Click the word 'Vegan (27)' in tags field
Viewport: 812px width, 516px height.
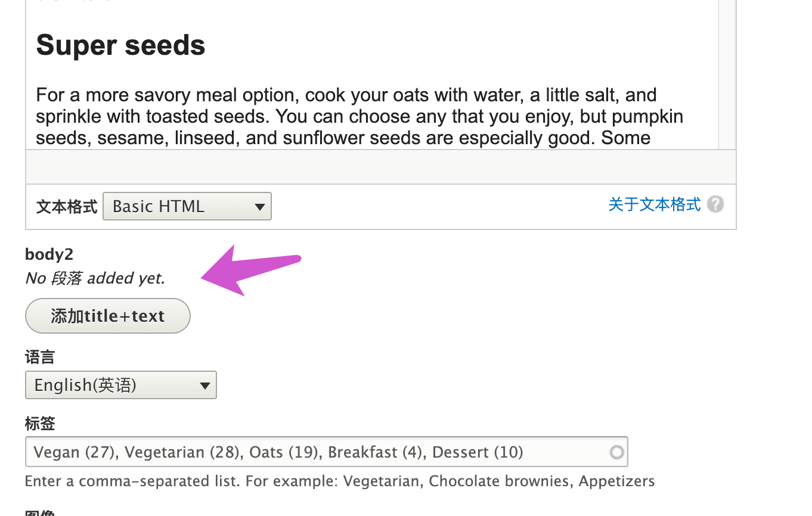[74, 452]
